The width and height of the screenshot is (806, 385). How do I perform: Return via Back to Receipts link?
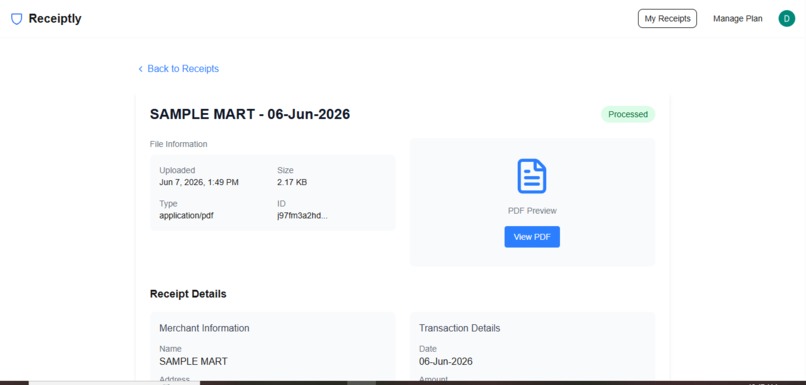(x=183, y=68)
